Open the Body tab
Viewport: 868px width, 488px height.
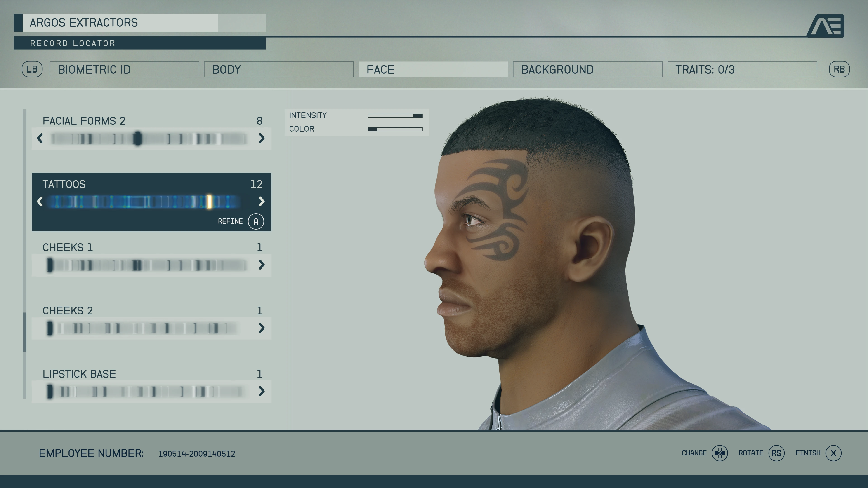(x=278, y=69)
